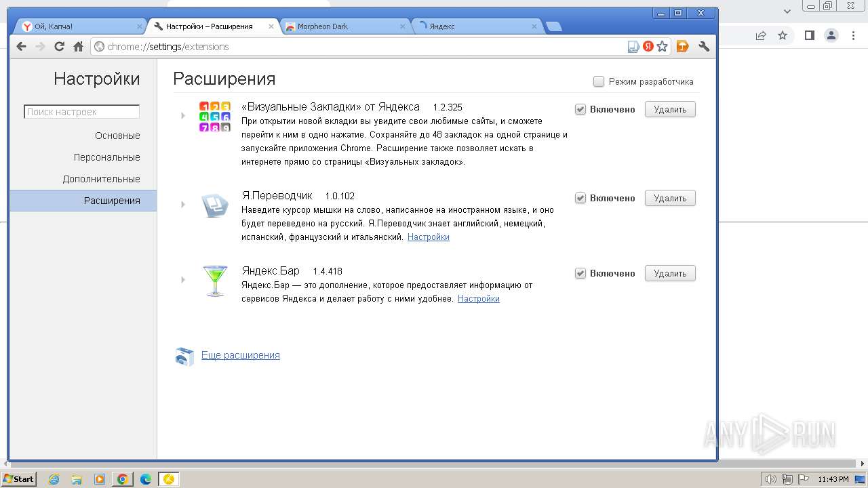The image size is (868, 488).
Task: Open Google Chrome from the taskbar
Action: click(x=123, y=479)
